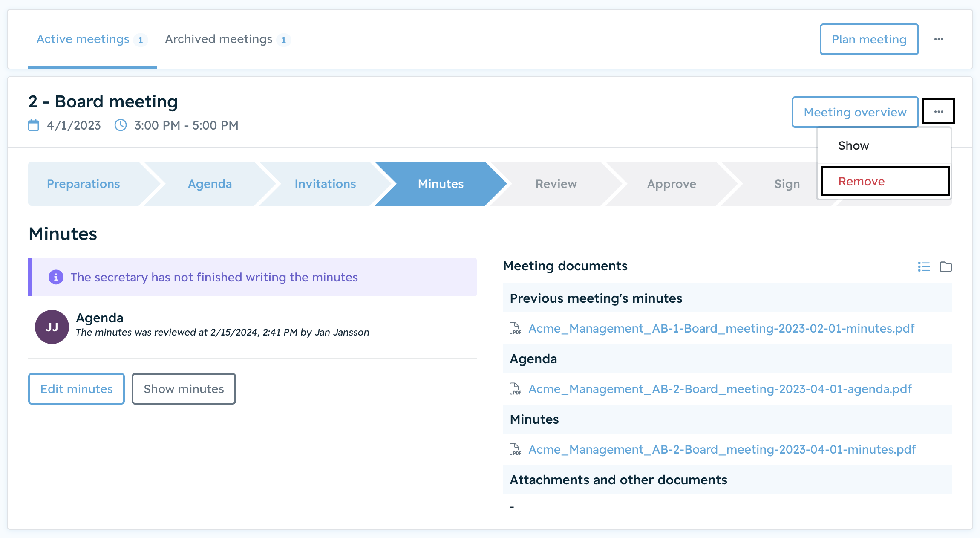The image size is (980, 538).
Task: Switch to Archived meetings tab
Action: coord(228,39)
